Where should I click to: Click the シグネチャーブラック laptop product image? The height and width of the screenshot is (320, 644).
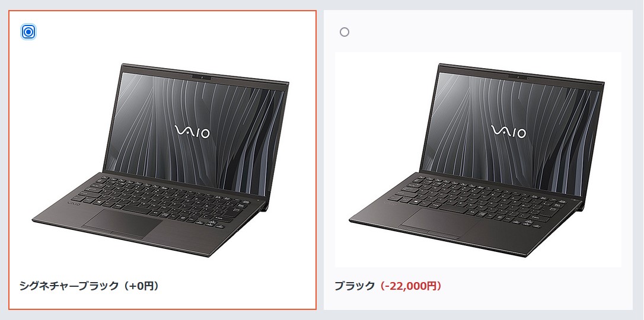[161, 160]
